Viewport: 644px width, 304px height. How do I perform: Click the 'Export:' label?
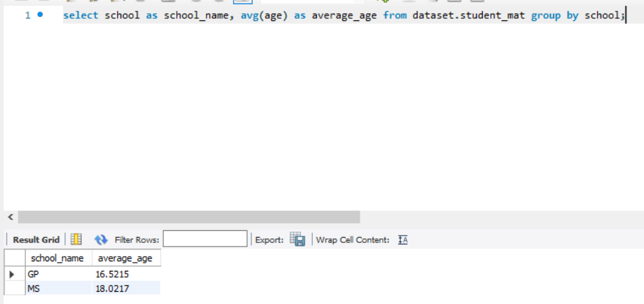pyautogui.click(x=270, y=240)
